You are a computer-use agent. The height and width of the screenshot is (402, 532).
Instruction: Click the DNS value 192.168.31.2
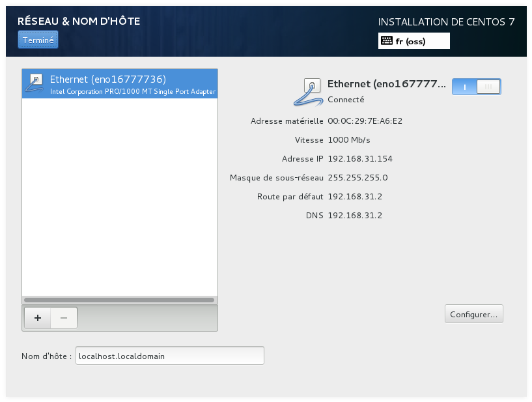point(355,216)
